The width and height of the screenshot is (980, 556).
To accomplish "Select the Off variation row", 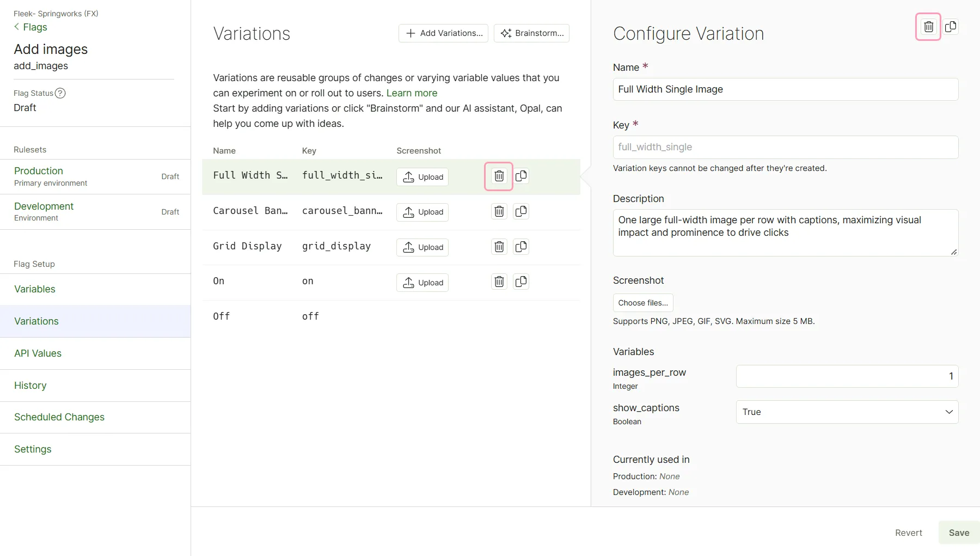I will (x=391, y=316).
